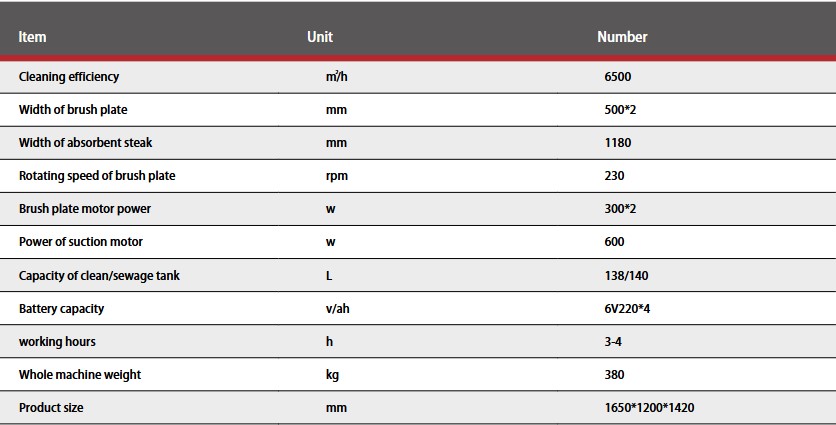Click the 6500 cleaning efficiency value
This screenshot has width=836, height=425.
click(x=618, y=77)
